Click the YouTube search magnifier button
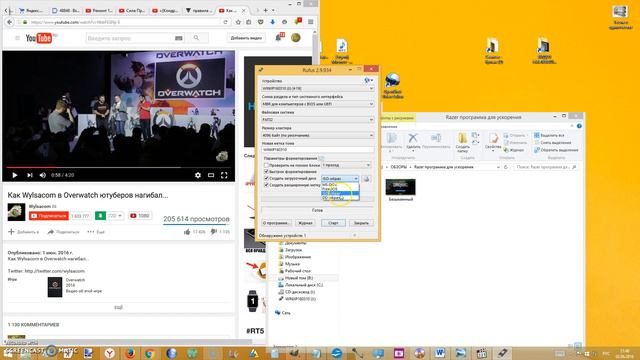Screen dimensions: 640x360 pos(196,38)
